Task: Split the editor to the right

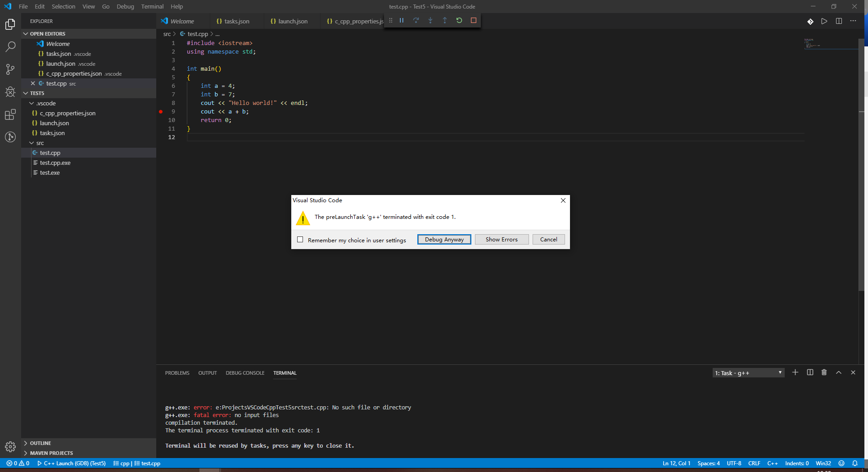Action: pos(839,21)
